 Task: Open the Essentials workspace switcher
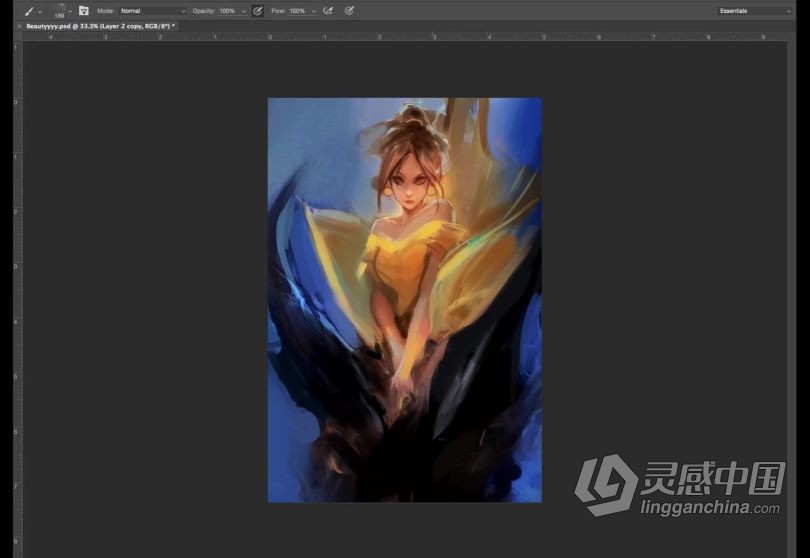[x=755, y=11]
